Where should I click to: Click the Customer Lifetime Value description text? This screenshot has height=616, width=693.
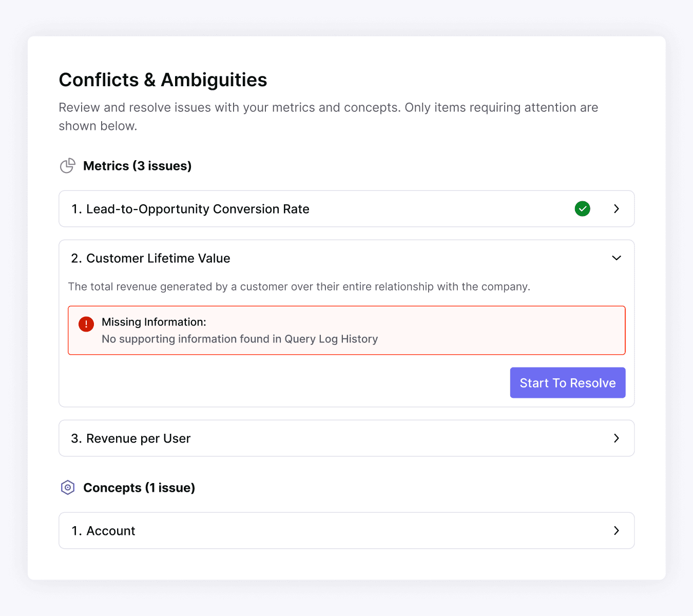coord(299,286)
